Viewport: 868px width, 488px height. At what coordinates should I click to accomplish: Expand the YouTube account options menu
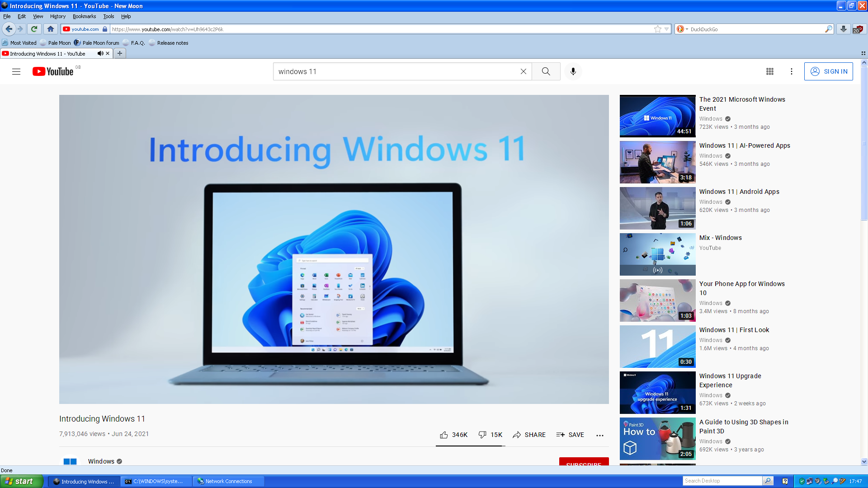(x=792, y=71)
